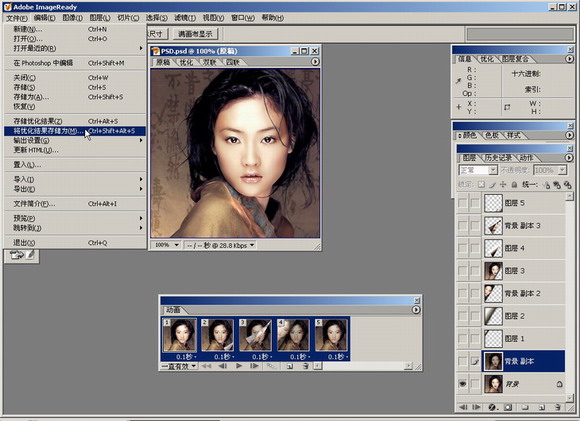
Task: Show 图层 5 layer visibility
Action: [463, 203]
